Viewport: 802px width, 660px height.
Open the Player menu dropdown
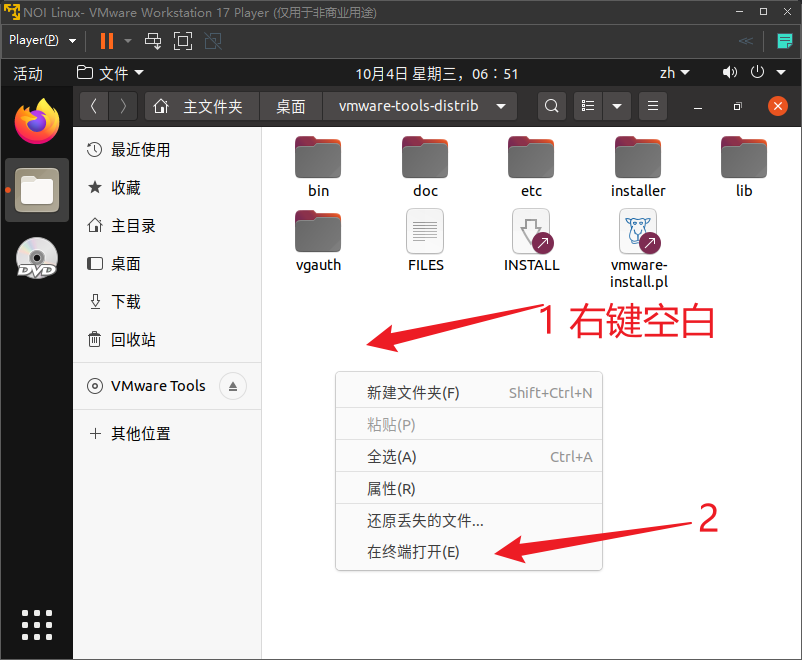coord(42,41)
